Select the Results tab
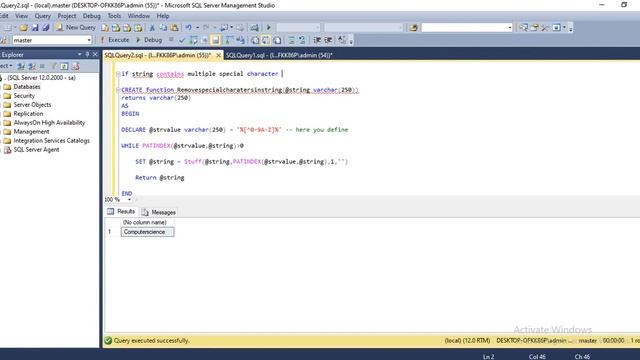The image size is (640, 360). [x=121, y=211]
